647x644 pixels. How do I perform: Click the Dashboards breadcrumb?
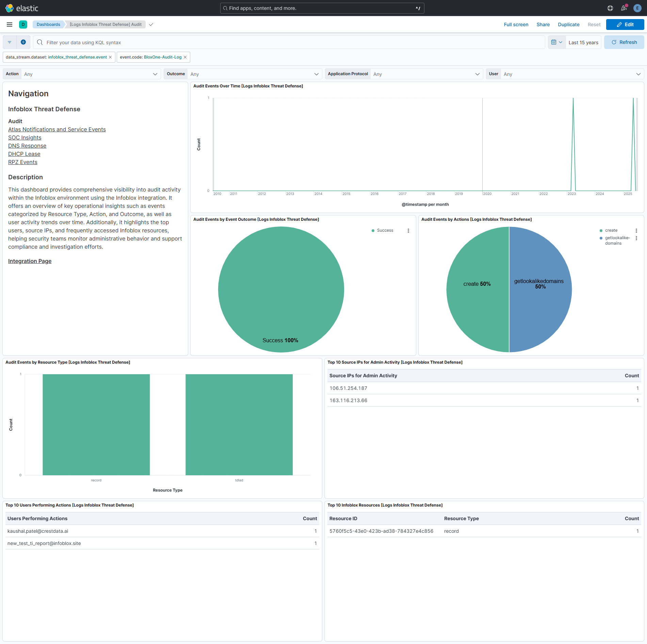48,24
